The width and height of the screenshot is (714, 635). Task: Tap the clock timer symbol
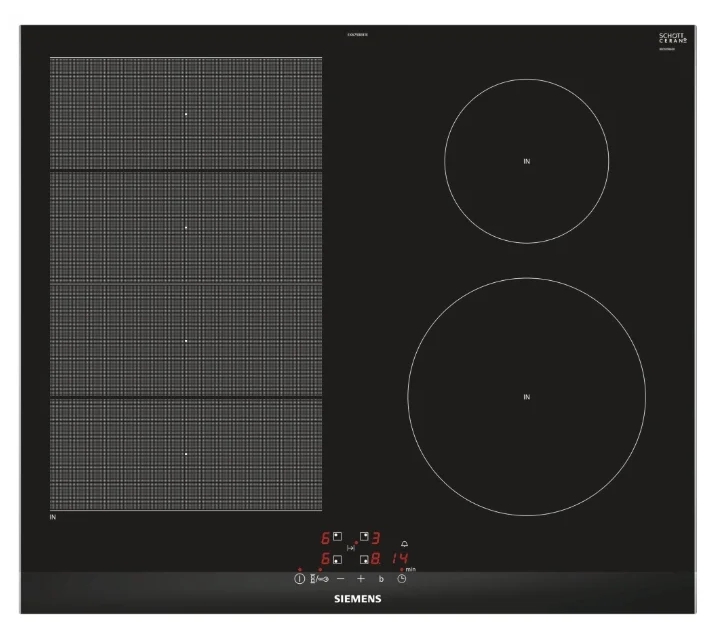[401, 579]
